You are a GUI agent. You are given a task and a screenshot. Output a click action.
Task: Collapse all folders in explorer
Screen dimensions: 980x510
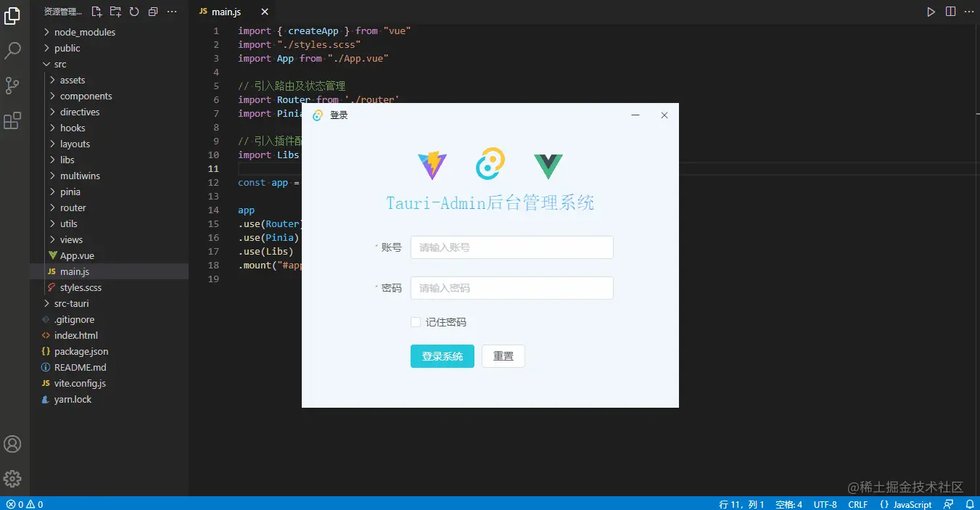(153, 12)
